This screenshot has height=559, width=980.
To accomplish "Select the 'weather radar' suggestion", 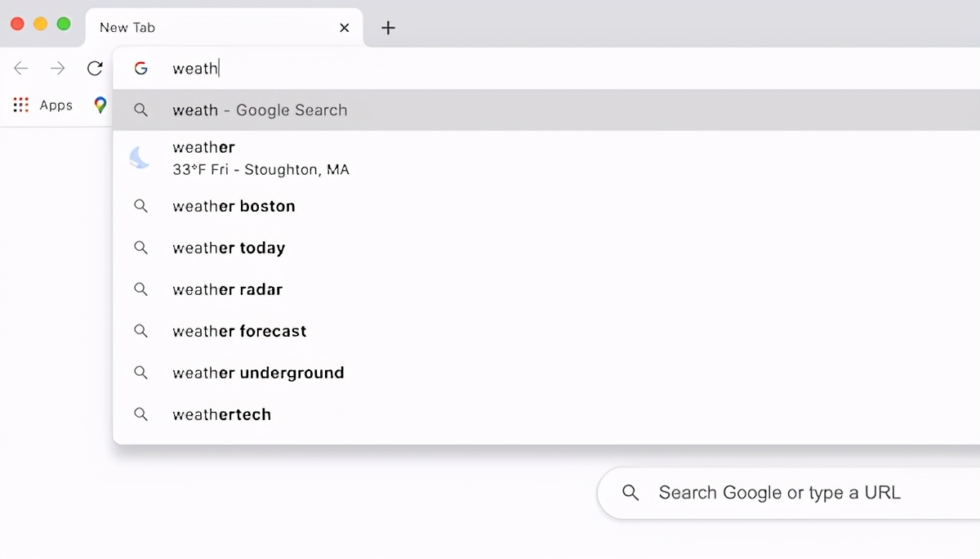I will (x=227, y=290).
